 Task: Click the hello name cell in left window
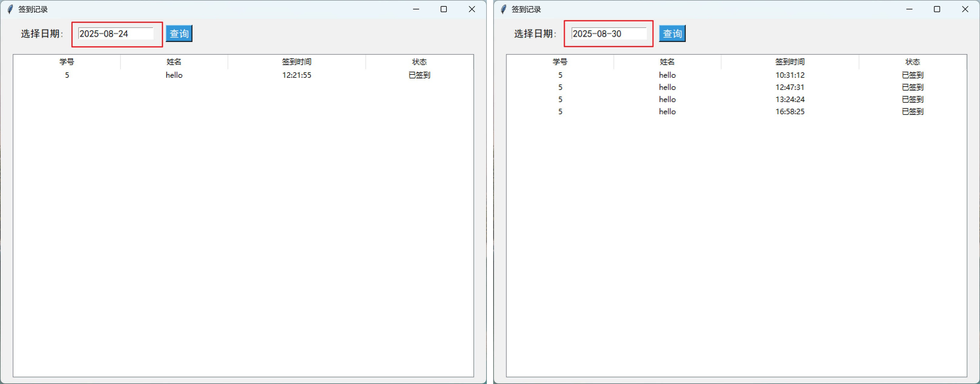(174, 75)
